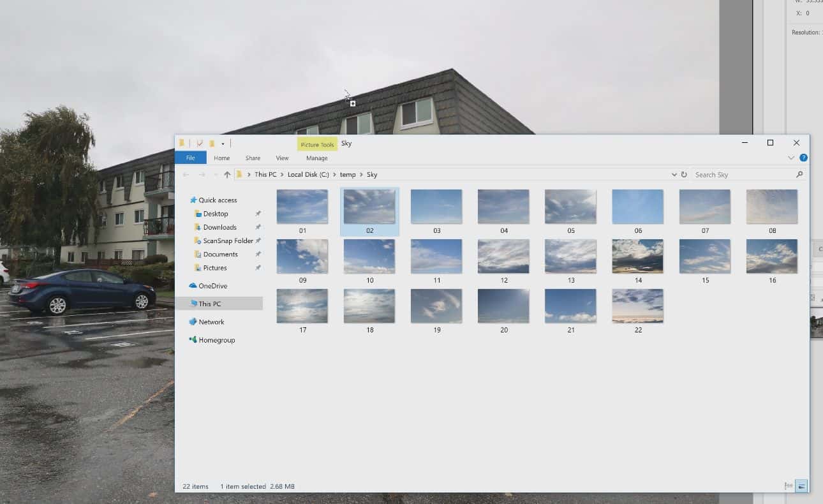
Task: Select sky image thumbnail 14
Action: click(637, 256)
